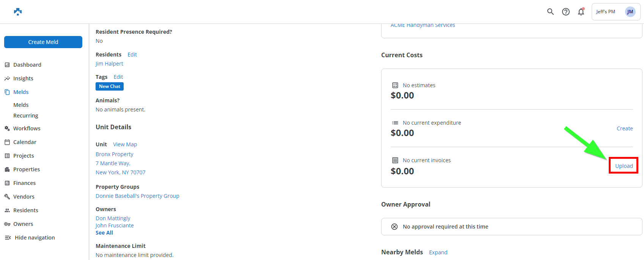
Task: Collapse the Melds sidebar group
Action: (x=21, y=92)
